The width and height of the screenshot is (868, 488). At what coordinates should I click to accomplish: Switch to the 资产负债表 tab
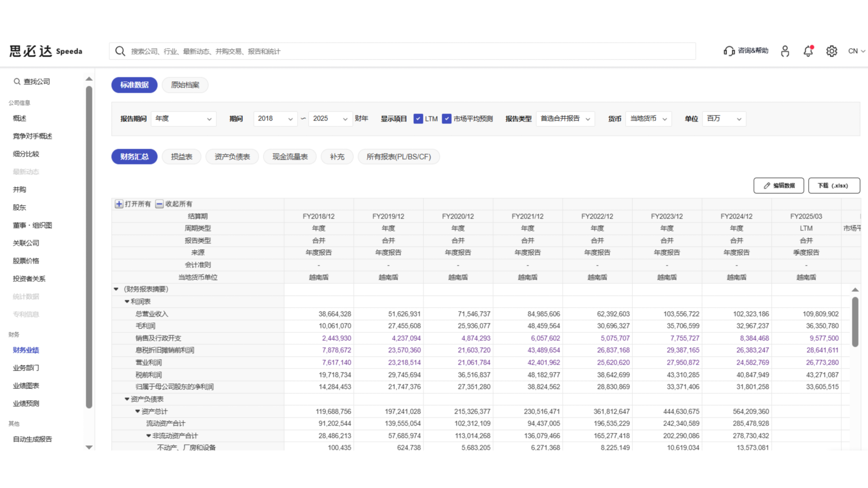click(232, 157)
